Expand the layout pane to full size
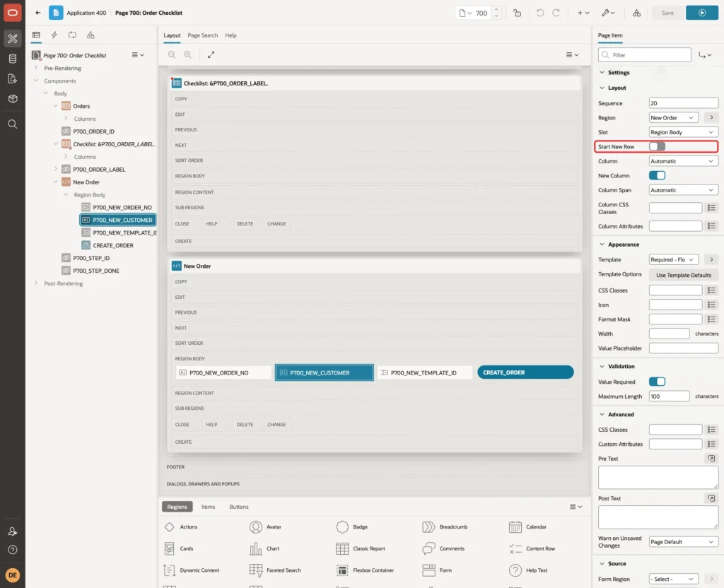Image resolution: width=724 pixels, height=588 pixels. [x=211, y=55]
